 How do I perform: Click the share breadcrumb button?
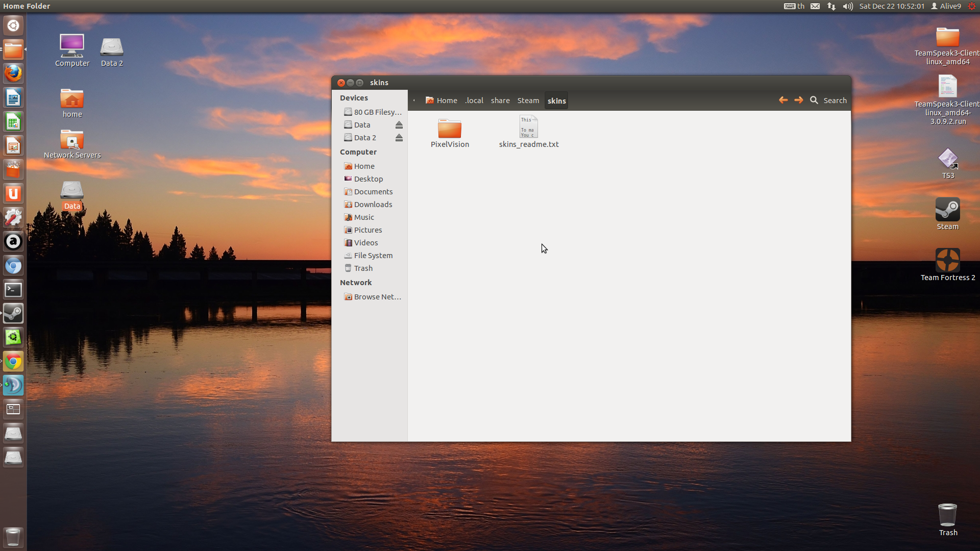coord(500,101)
